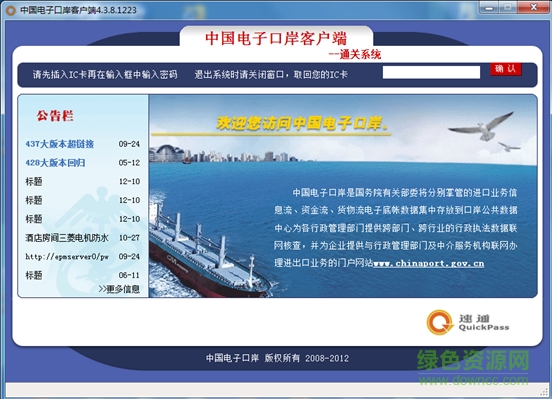Click the 中国电子口岸客户端 red header title

pos(276,38)
